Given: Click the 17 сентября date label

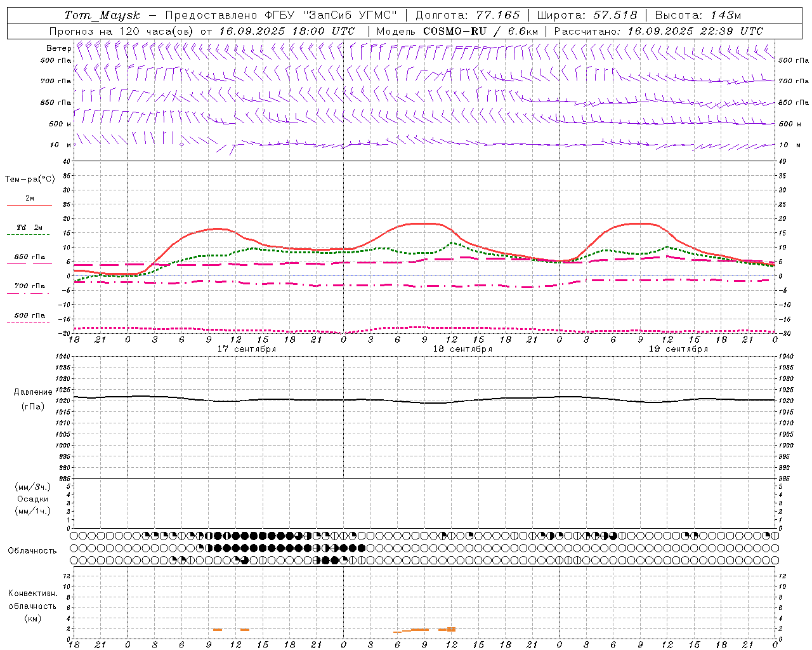Looking at the screenshot, I should click(x=247, y=349).
